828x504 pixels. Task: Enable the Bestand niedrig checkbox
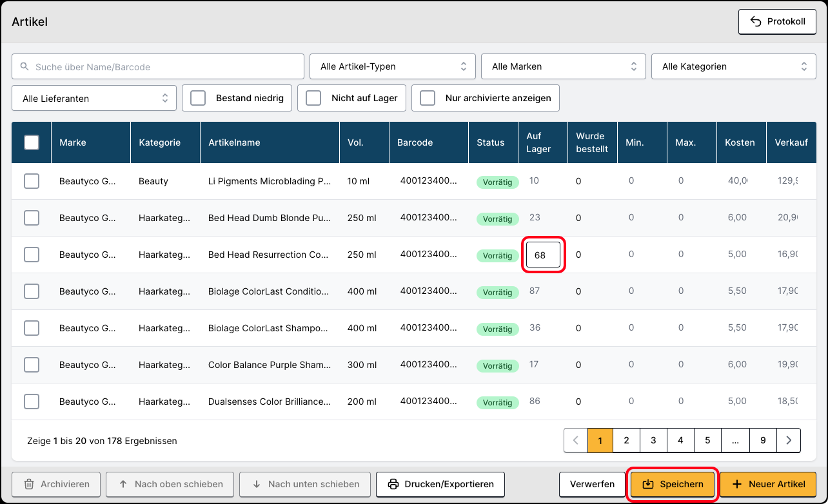pos(198,98)
